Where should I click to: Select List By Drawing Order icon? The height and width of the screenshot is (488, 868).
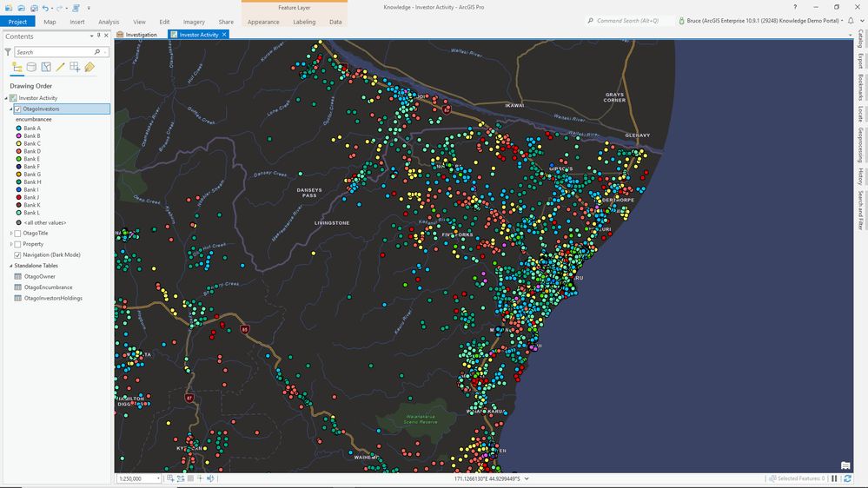click(x=17, y=67)
